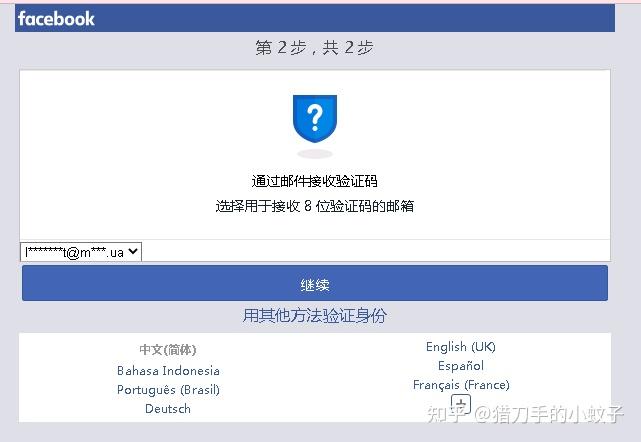Choose Deutsch language
The image size is (641, 442).
point(168,408)
